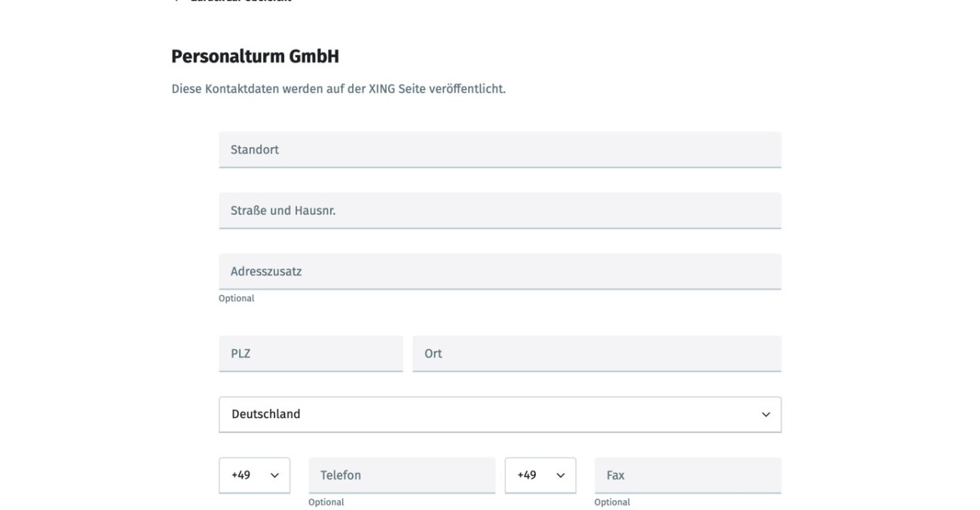The width and height of the screenshot is (980, 510).
Task: Click the Deutschland text in the country selector
Action: (x=265, y=415)
